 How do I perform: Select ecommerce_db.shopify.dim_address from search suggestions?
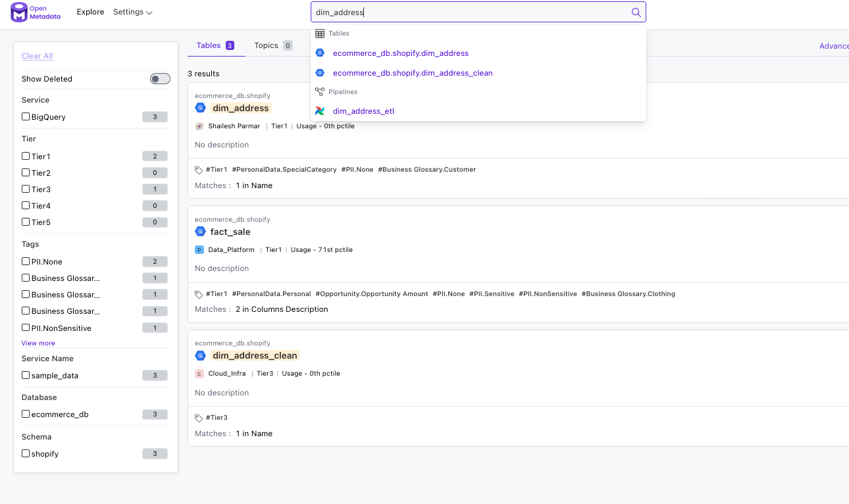[x=401, y=53]
